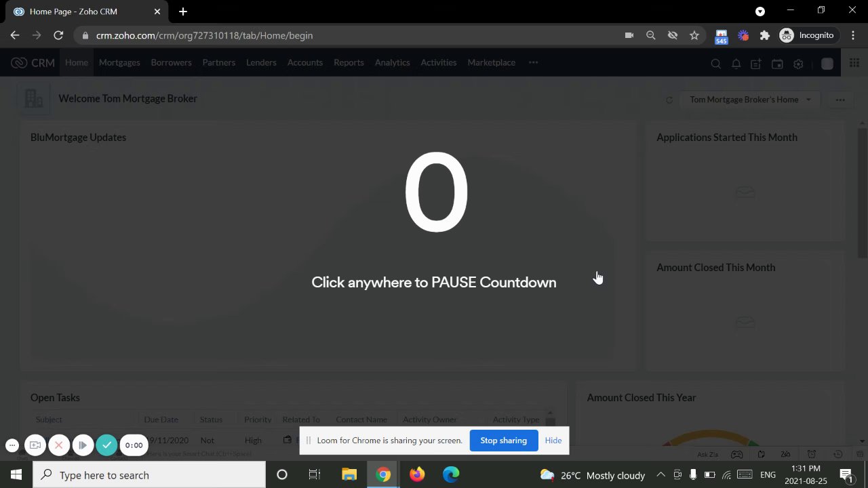The width and height of the screenshot is (868, 488).
Task: Click the camera icon in address bar
Action: (x=629, y=35)
